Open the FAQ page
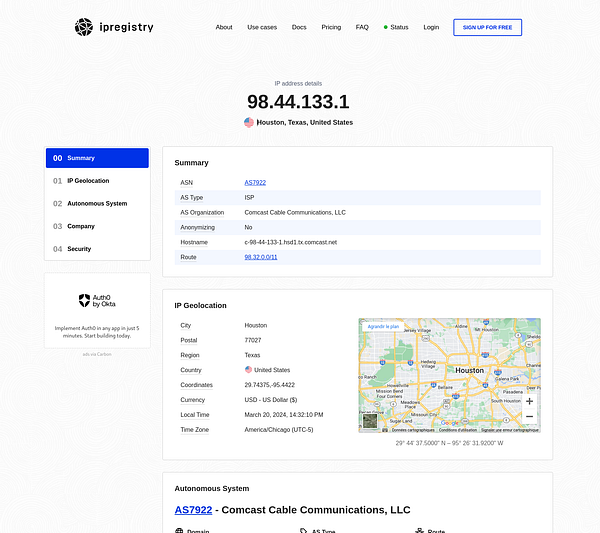Viewport: 600px width, 533px height. [x=362, y=27]
